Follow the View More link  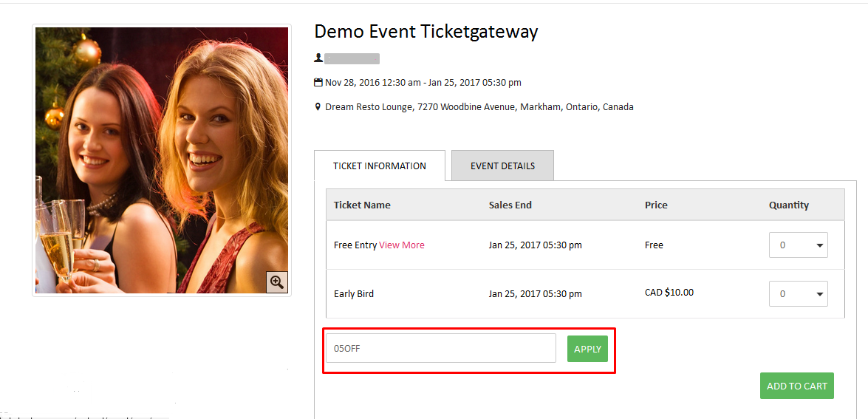(x=402, y=245)
